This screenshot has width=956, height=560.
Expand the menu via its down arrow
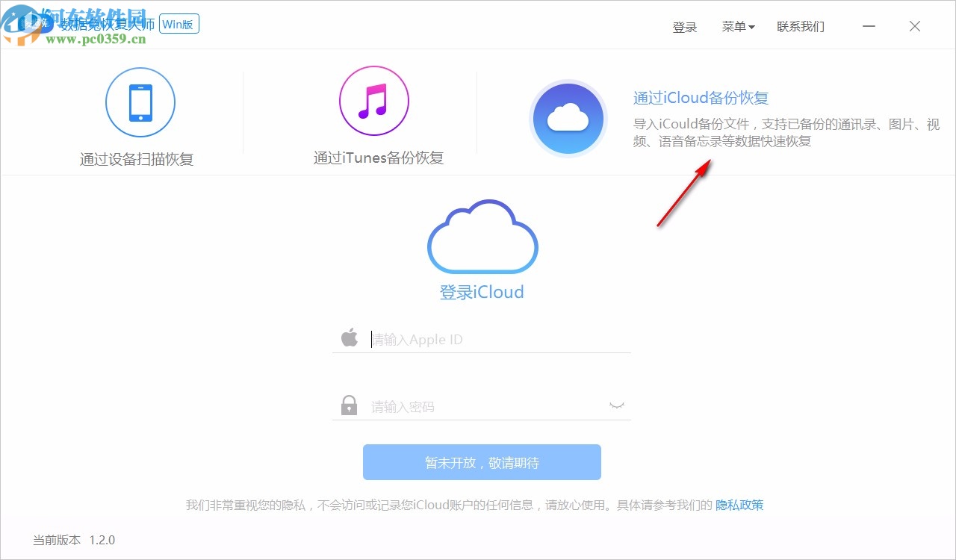tap(754, 28)
